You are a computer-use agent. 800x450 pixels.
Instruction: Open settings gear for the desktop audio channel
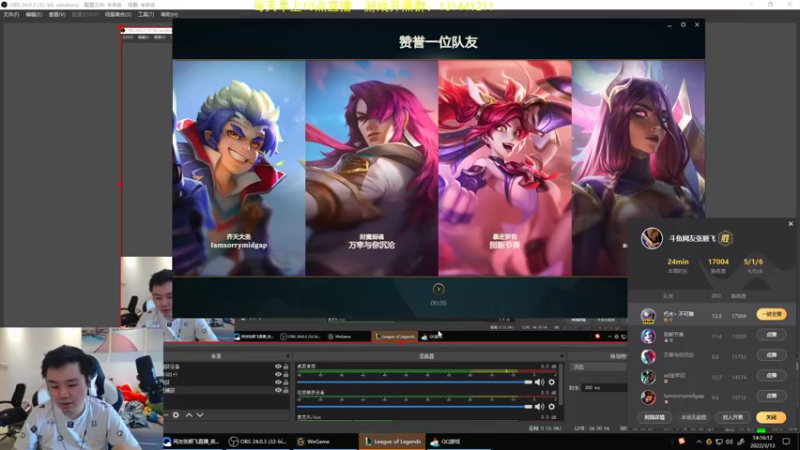coord(552,382)
